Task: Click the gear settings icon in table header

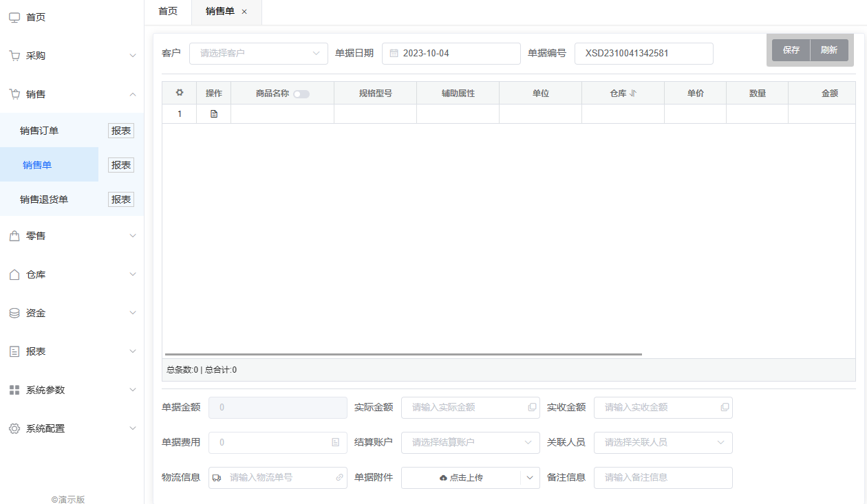Action: pos(180,93)
